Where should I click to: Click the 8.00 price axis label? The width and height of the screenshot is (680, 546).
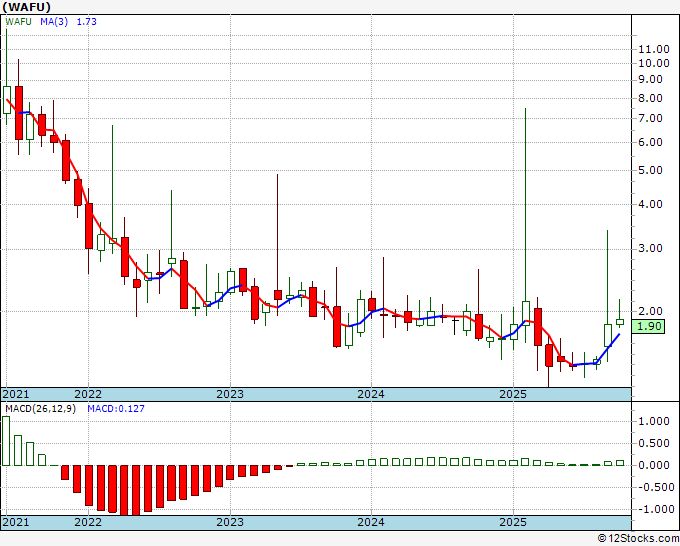pos(650,98)
